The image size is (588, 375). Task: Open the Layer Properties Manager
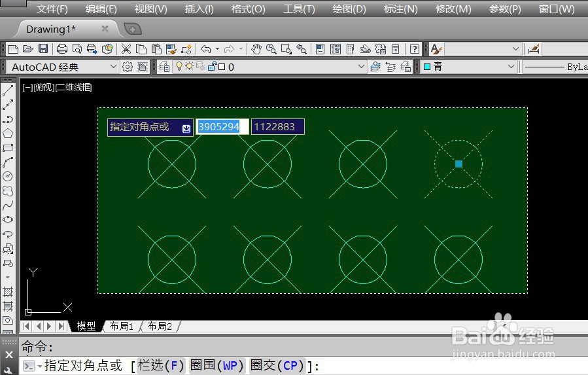point(164,67)
